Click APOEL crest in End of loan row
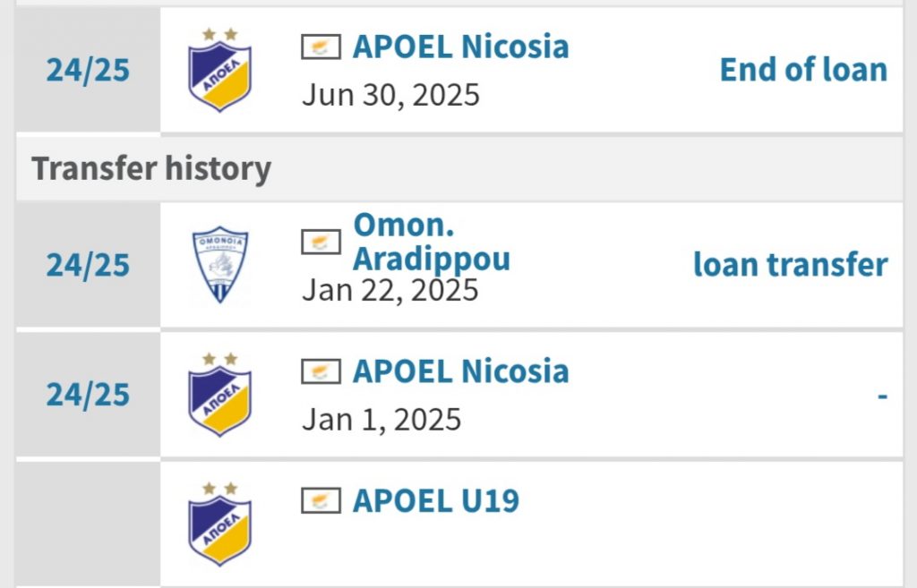This screenshot has width=917, height=588. point(220,70)
